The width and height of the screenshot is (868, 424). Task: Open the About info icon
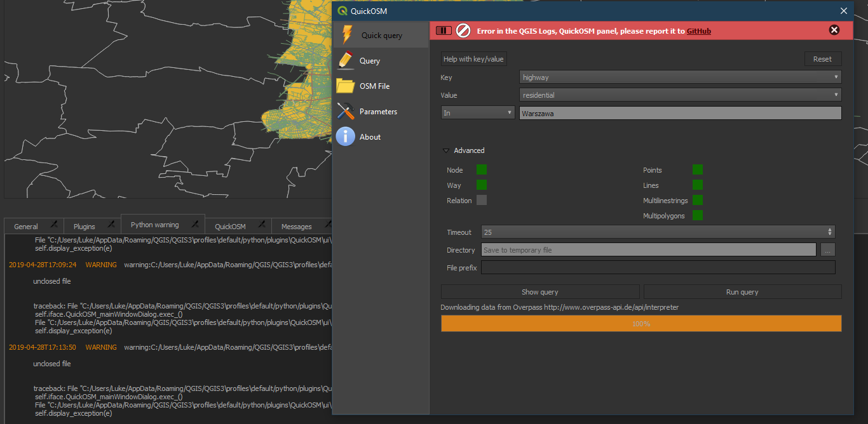346,136
